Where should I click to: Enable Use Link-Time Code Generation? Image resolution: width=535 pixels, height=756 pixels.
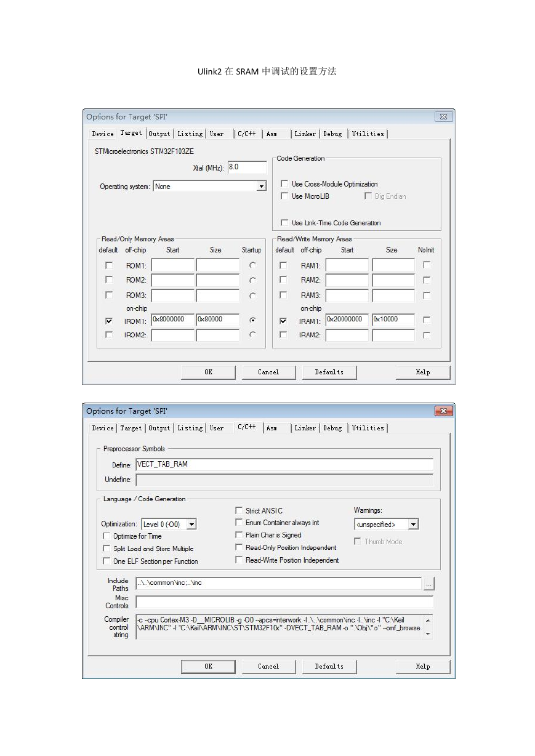click(x=284, y=222)
